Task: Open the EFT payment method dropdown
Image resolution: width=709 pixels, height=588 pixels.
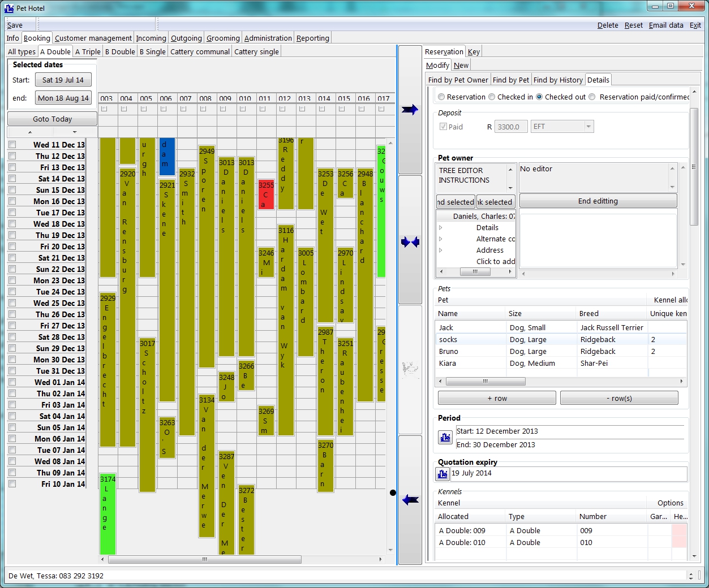Action: click(588, 127)
